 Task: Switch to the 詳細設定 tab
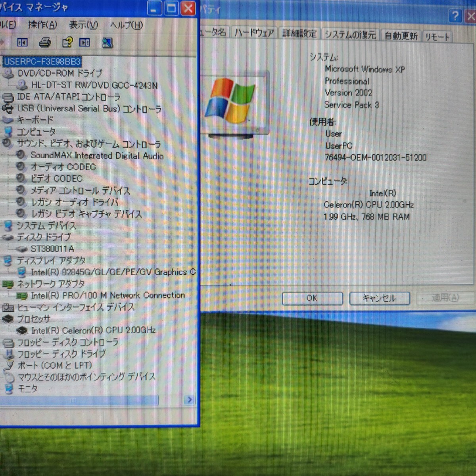point(299,34)
